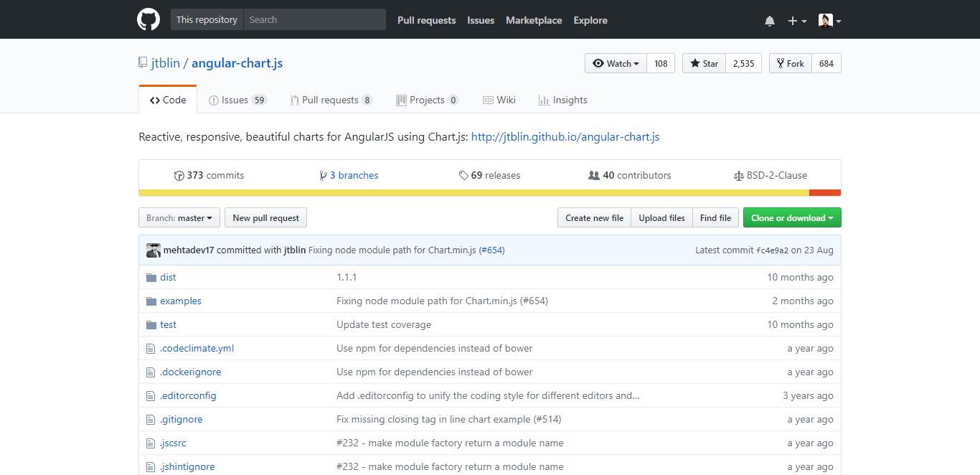Screen dimensions: 980x475
Task: Click the mehtadev17 committer avatar
Action: (x=154, y=250)
